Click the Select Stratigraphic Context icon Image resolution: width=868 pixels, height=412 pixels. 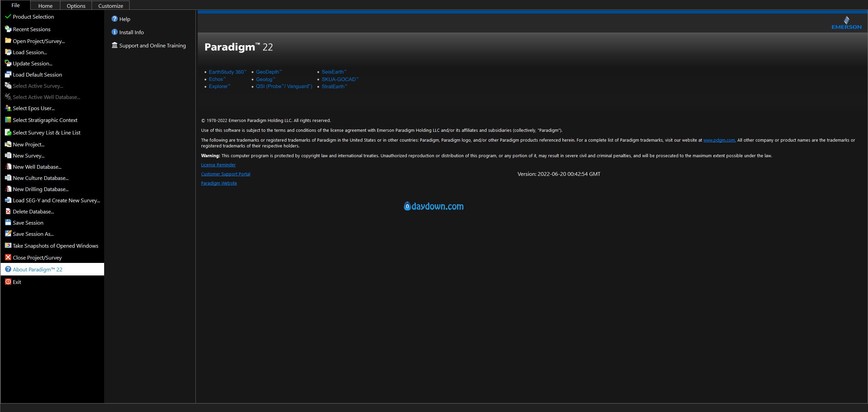coord(8,120)
